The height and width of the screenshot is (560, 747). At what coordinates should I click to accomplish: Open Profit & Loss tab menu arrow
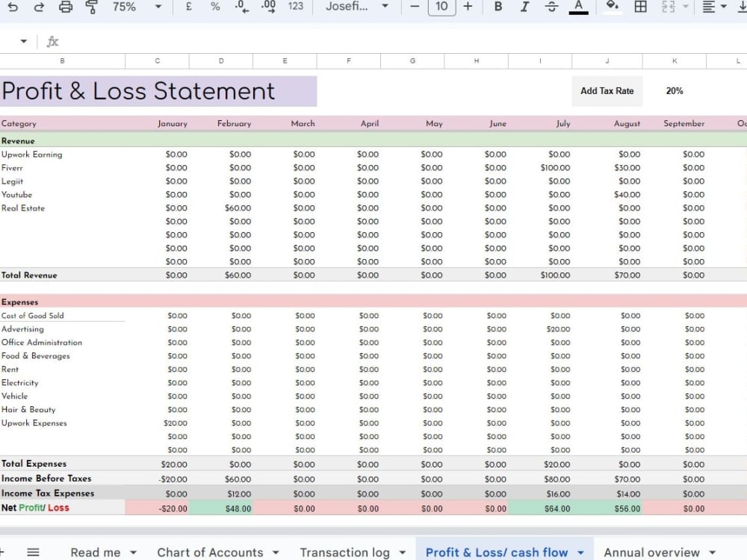coord(580,553)
